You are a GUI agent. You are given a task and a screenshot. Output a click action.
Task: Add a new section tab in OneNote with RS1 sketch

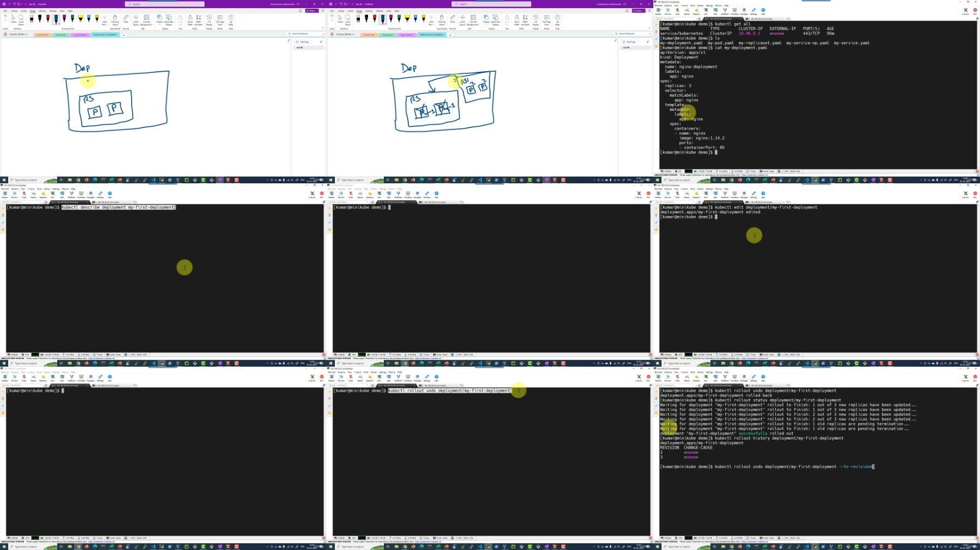[x=450, y=35]
